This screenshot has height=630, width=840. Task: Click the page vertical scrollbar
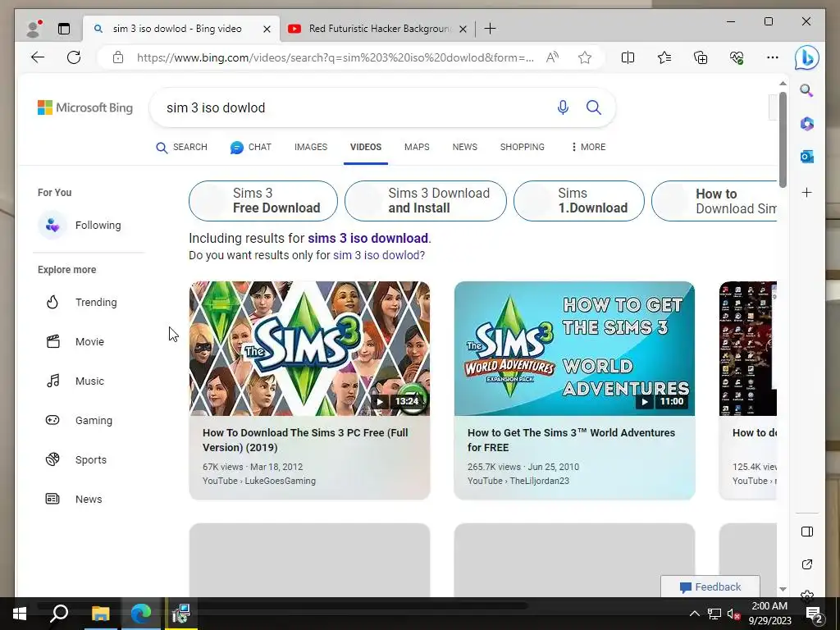pos(783,139)
